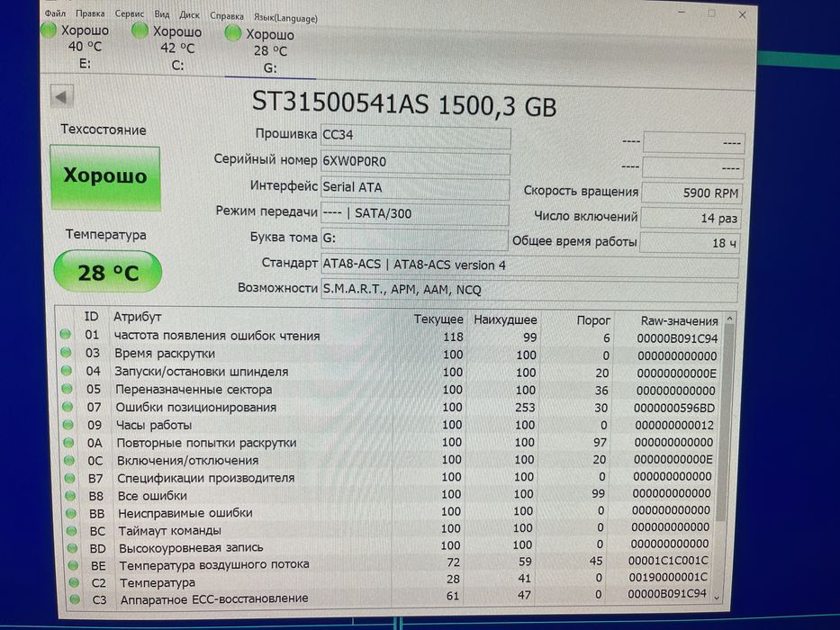Click the Прошивка field showing CC34
The height and width of the screenshot is (630, 840).
pos(415,136)
